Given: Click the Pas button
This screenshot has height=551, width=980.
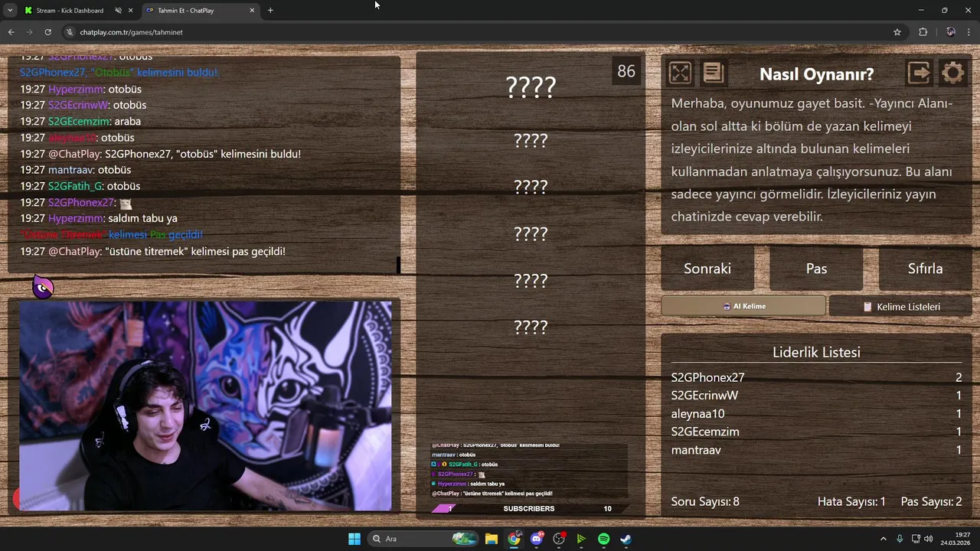Looking at the screenshot, I should click(816, 269).
